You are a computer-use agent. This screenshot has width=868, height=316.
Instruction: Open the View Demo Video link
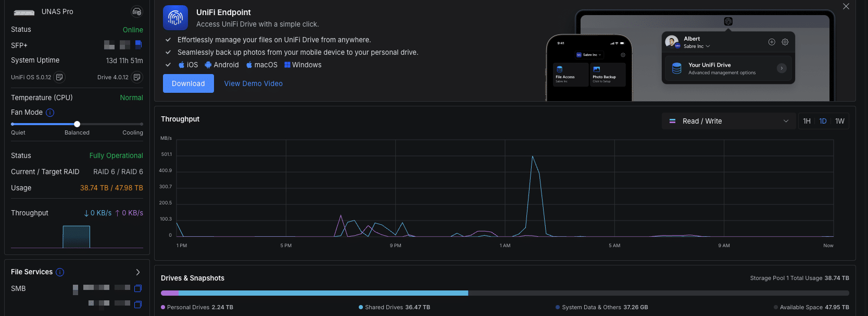(x=254, y=83)
